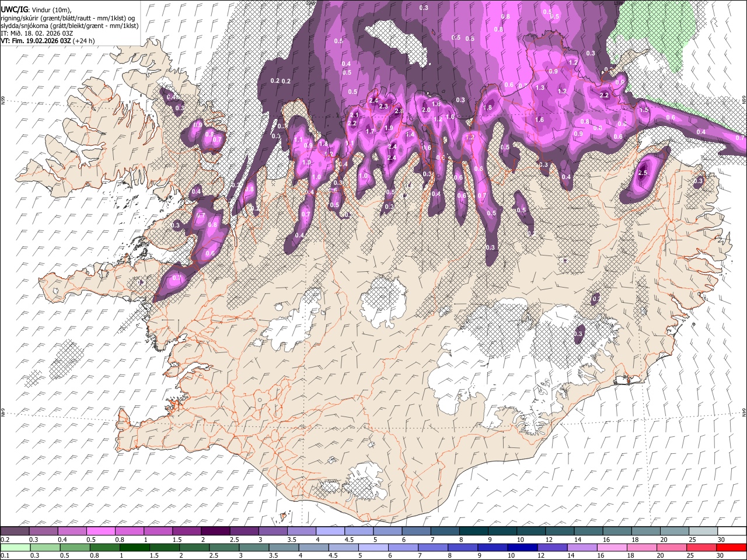747x560 pixels.
Task: Select the navy rain swatch between 10 and 12
Action: point(522,547)
